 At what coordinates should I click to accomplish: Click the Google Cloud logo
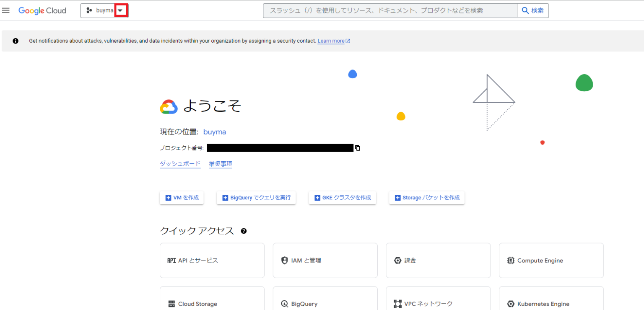pos(42,10)
